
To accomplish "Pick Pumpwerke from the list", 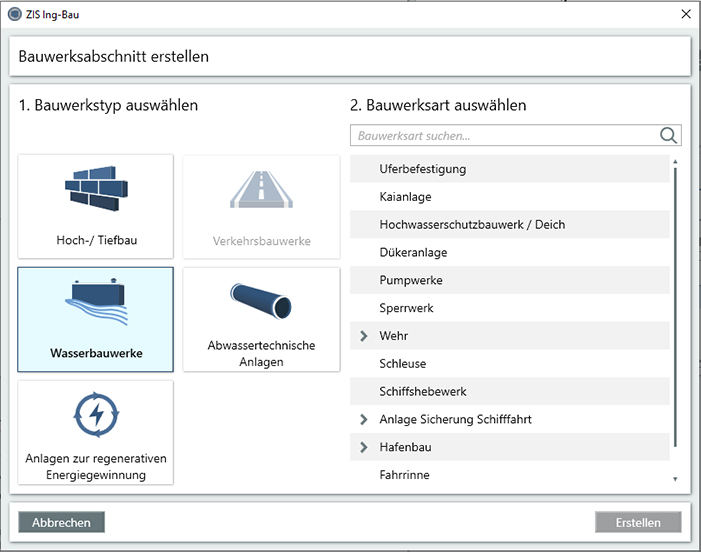I will (x=510, y=280).
